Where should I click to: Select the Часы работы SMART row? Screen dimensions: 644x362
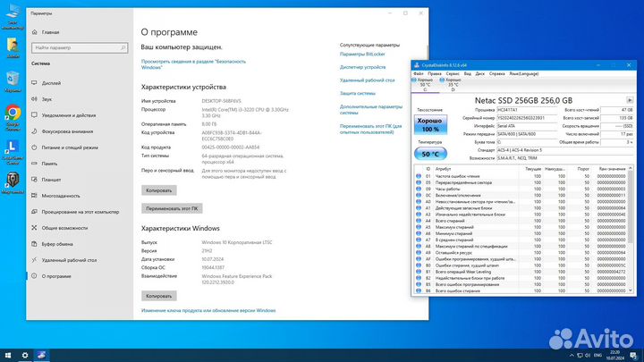click(521, 189)
